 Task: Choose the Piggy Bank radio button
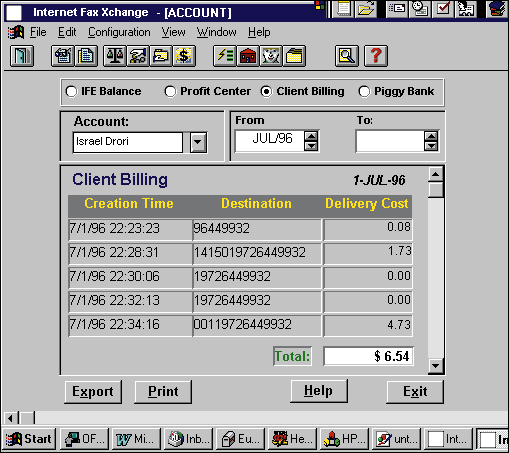point(364,91)
